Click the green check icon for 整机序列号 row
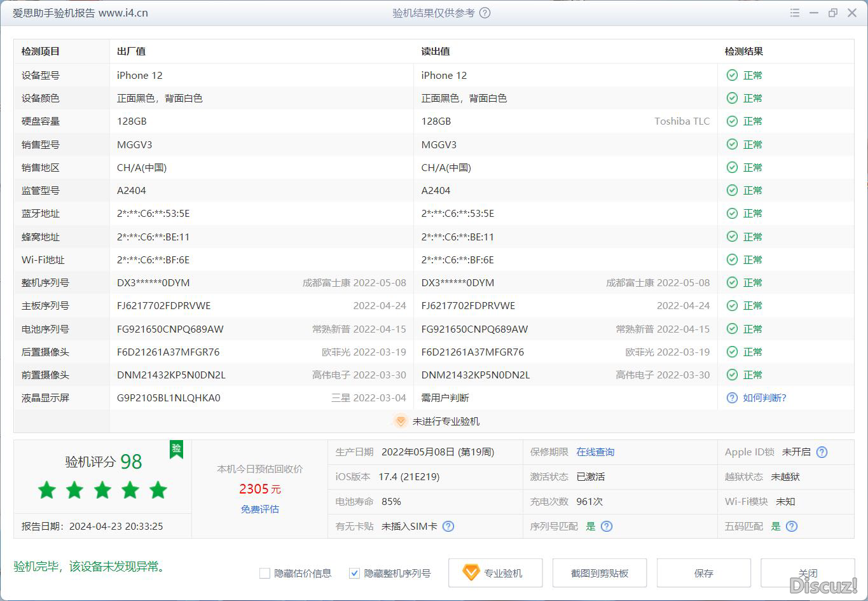 click(732, 282)
